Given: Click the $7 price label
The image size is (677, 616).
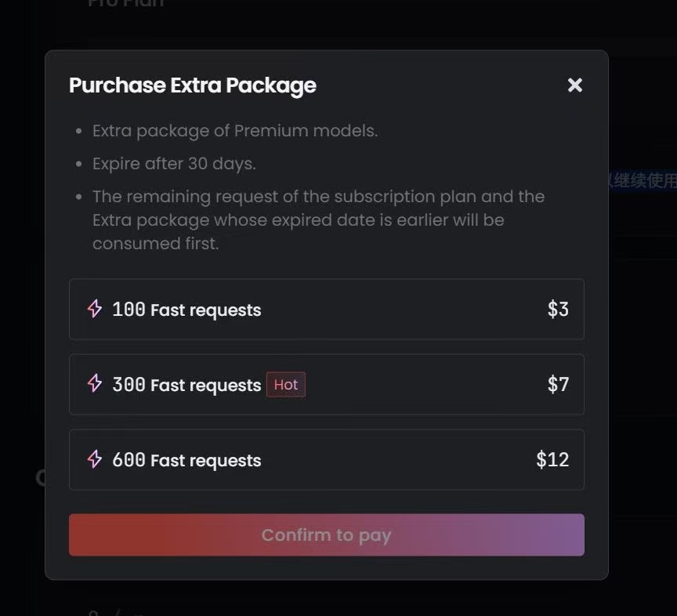Looking at the screenshot, I should tap(558, 385).
